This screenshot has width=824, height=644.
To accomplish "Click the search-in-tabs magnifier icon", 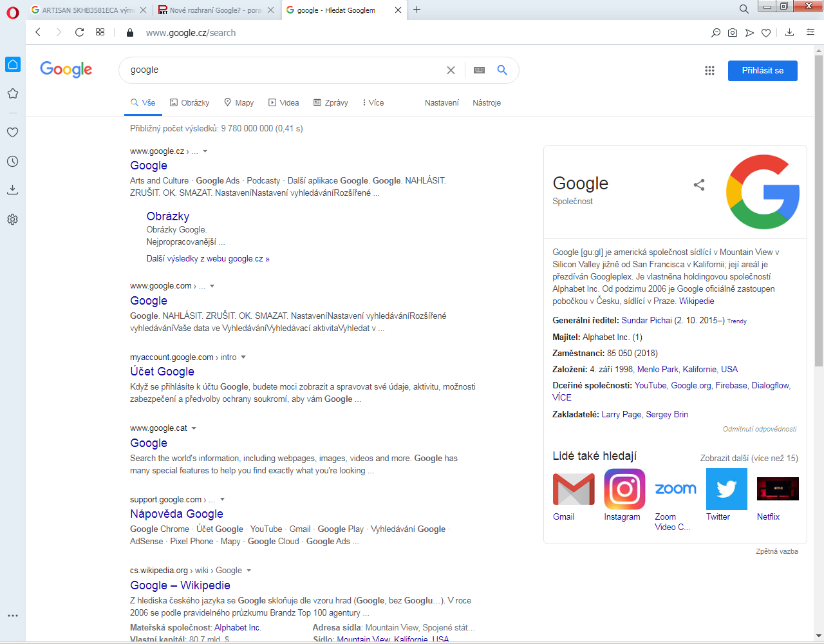I will pos(716,32).
